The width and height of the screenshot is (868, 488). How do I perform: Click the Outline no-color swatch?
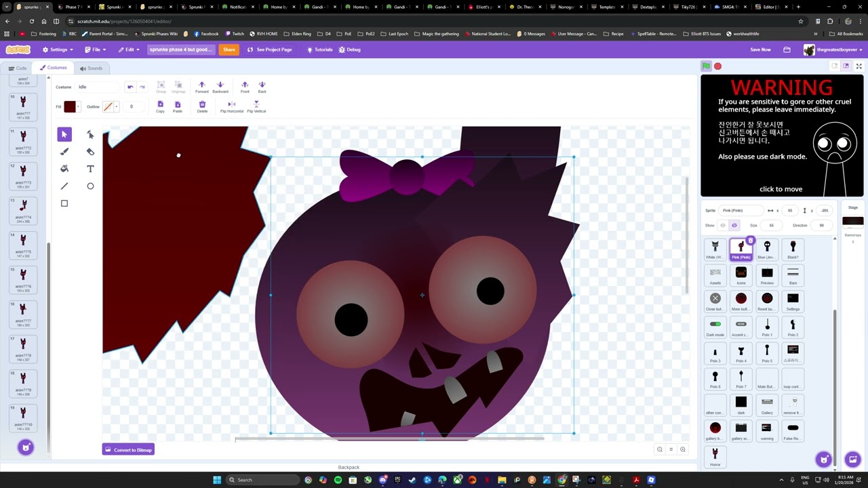(108, 106)
